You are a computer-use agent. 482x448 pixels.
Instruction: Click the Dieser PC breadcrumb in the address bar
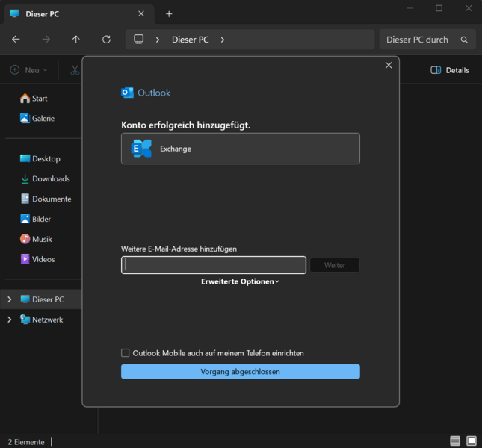(x=191, y=40)
